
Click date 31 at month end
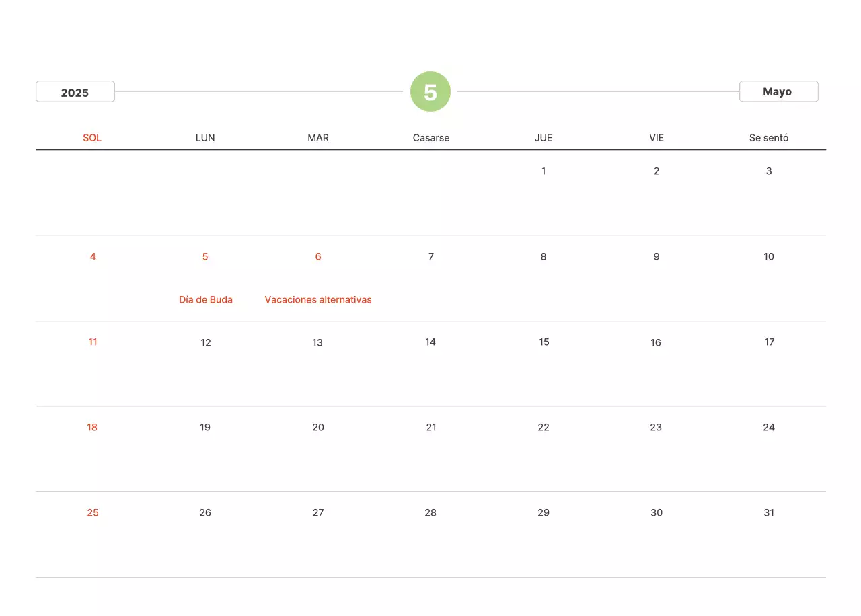pos(769,513)
